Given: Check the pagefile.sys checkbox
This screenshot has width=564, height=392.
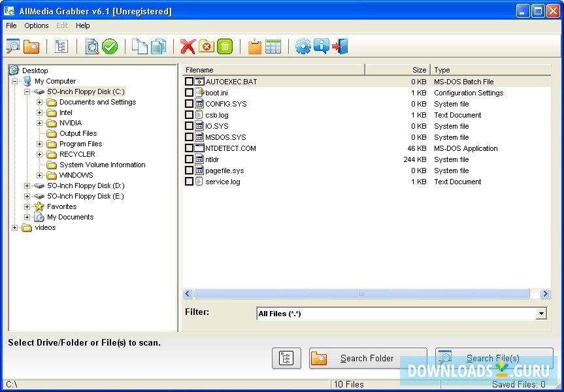Looking at the screenshot, I should point(190,171).
